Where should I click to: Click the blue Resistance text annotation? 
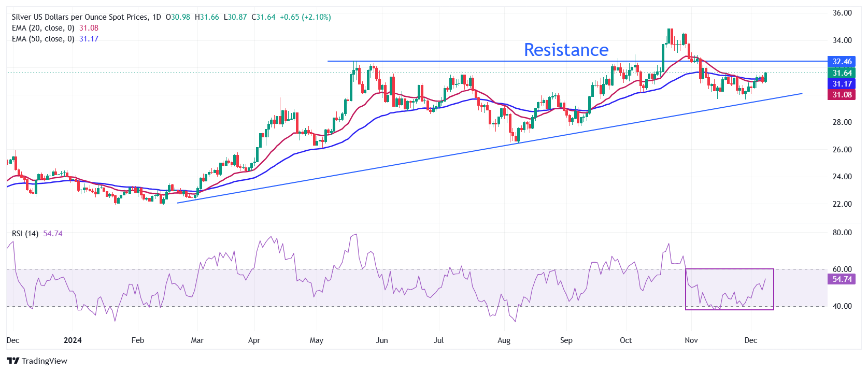pyautogui.click(x=566, y=50)
